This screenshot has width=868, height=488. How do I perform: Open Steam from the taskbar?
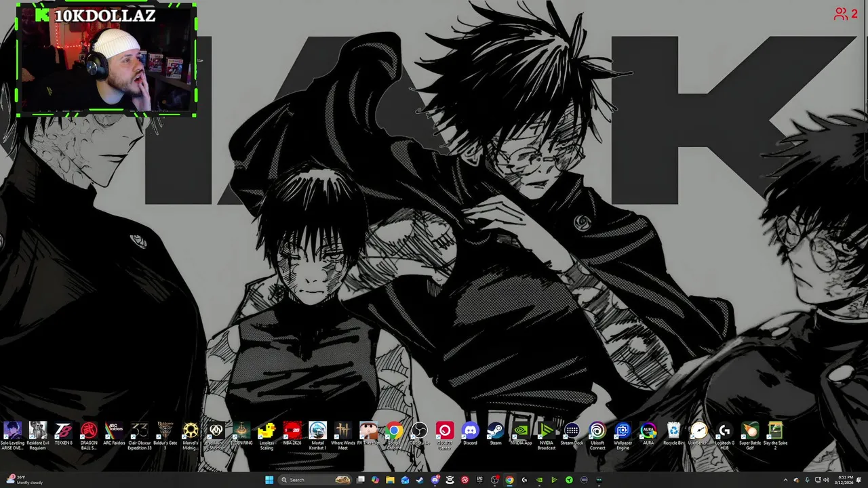click(x=420, y=480)
